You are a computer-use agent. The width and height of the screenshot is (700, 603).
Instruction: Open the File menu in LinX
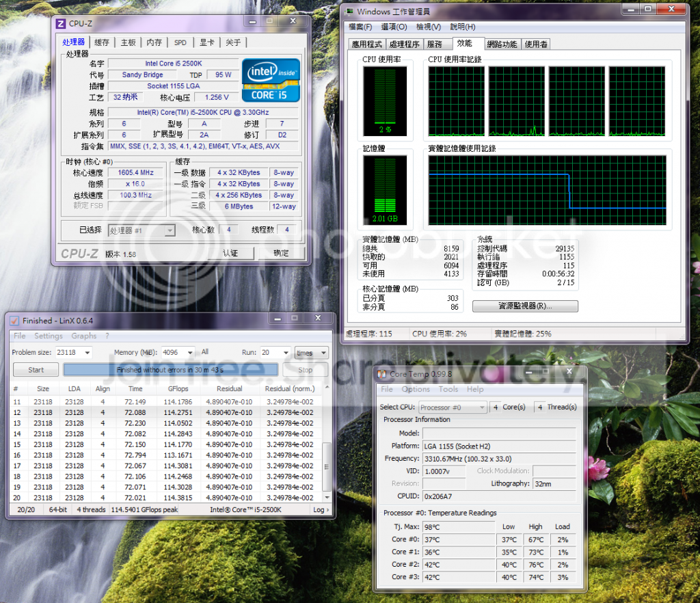click(20, 336)
